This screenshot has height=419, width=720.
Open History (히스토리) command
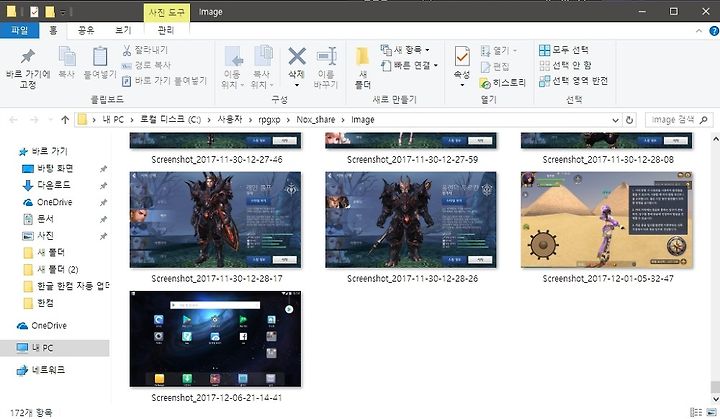502,83
